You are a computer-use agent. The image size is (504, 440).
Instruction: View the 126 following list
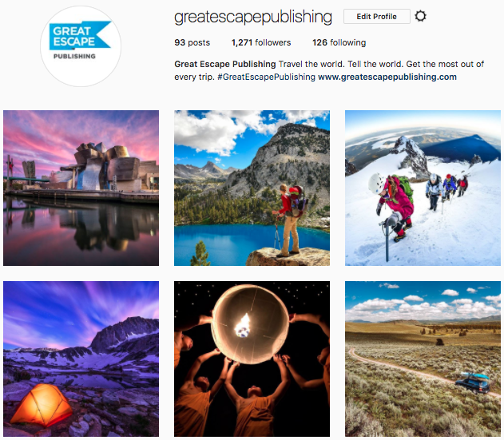pos(339,42)
